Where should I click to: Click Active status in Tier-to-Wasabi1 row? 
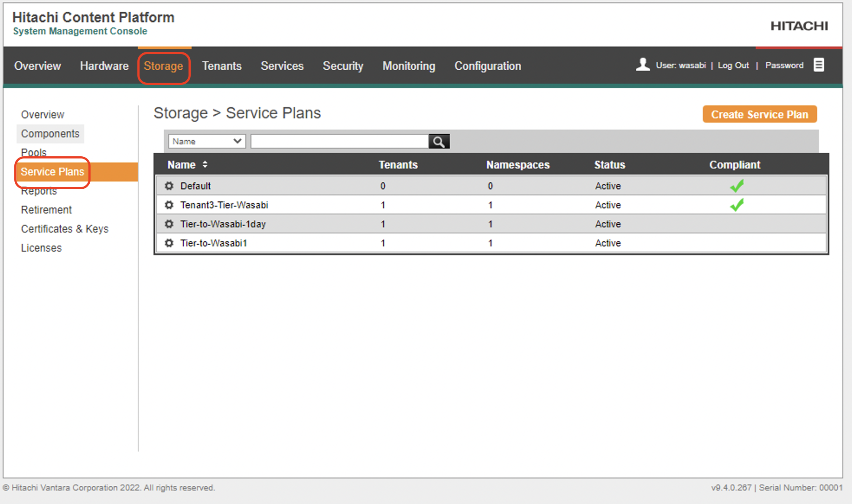pyautogui.click(x=608, y=243)
